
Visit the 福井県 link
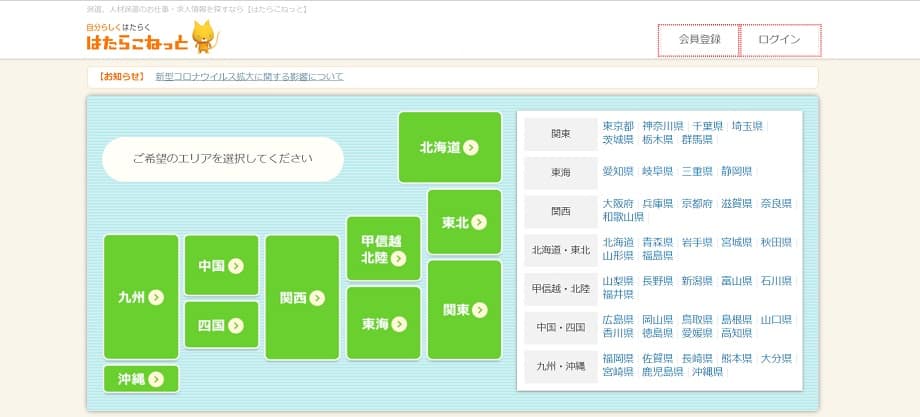pyautogui.click(x=618, y=294)
